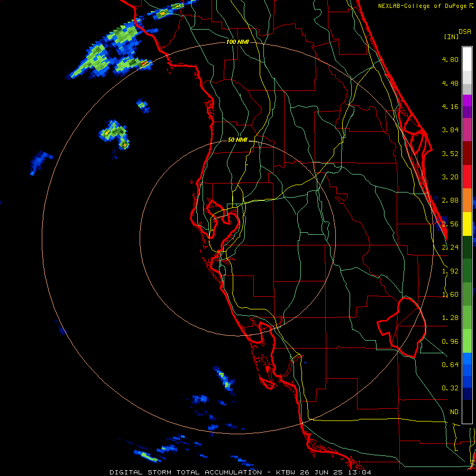Click the ND legend label
Screen dimensions: 476x476
(454, 412)
